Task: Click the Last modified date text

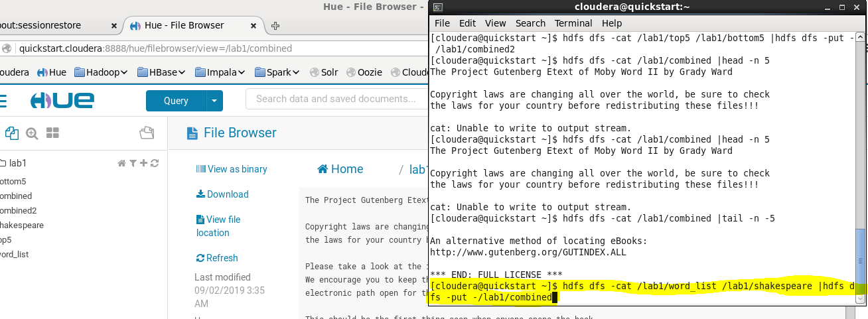Action: [228, 296]
